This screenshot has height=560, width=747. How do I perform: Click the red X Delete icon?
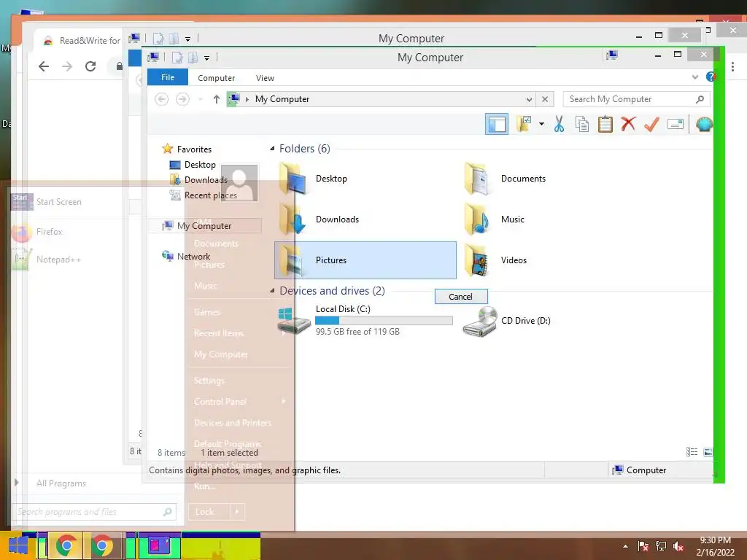tap(628, 124)
